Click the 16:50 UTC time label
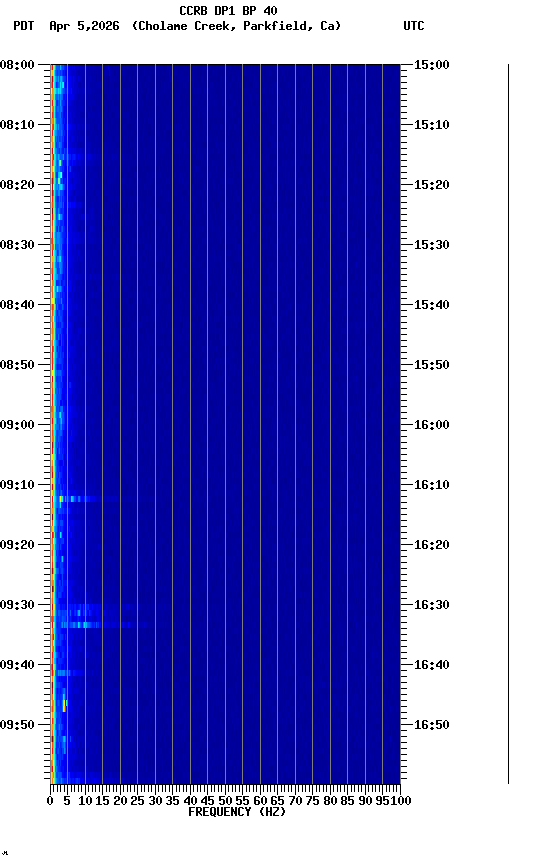Screen dimensions: 552x864 [x=432, y=725]
